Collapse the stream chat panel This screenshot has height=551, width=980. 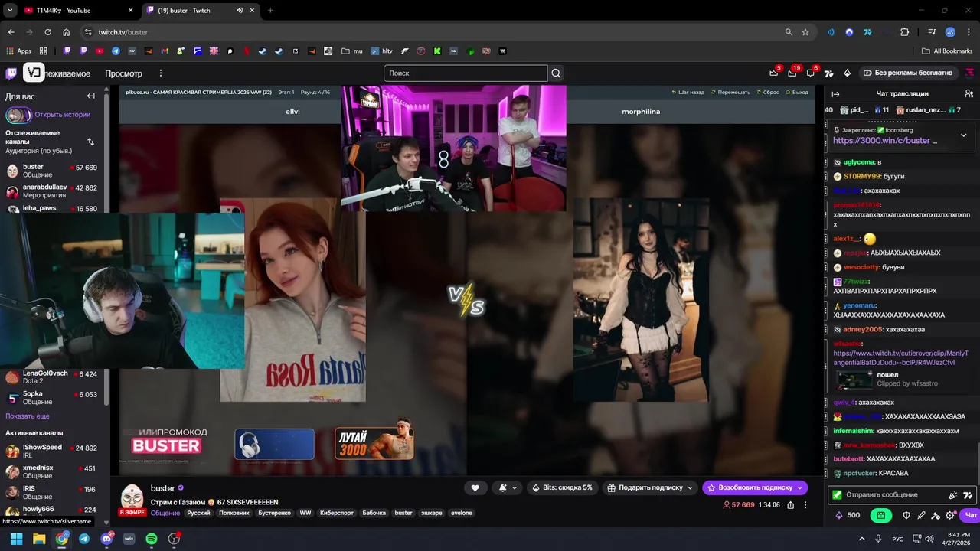835,94
